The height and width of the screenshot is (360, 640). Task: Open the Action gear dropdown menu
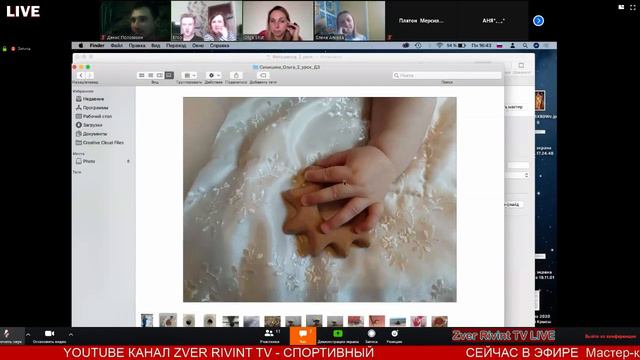click(x=213, y=76)
